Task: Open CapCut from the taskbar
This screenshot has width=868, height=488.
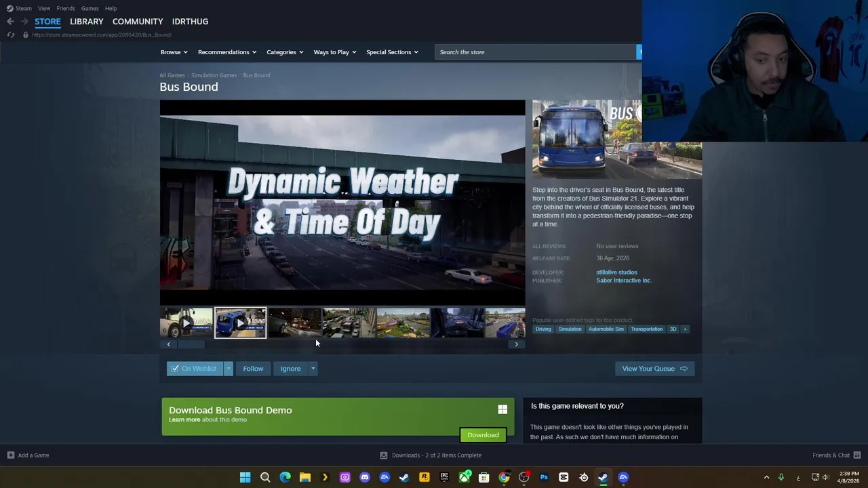Action: pyautogui.click(x=564, y=477)
